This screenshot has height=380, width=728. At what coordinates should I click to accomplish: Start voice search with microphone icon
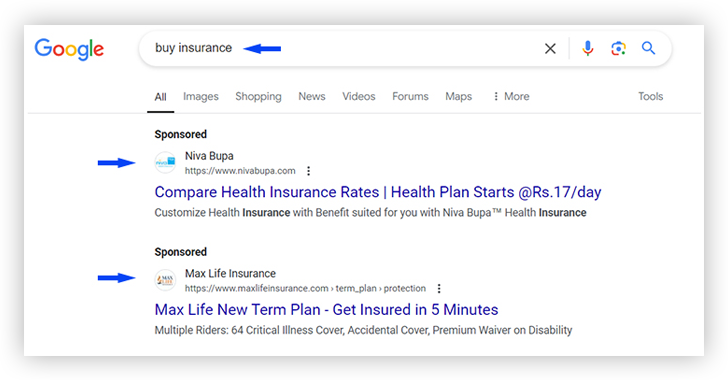[588, 48]
